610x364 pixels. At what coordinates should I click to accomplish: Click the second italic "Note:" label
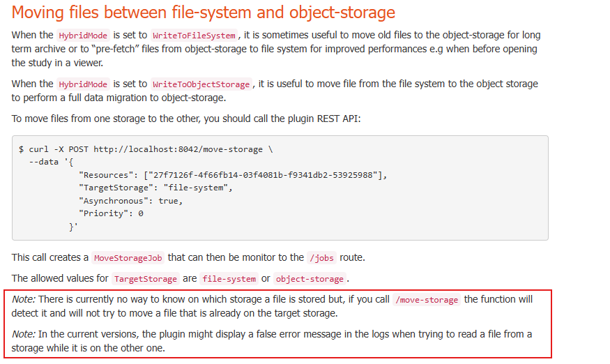point(24,334)
